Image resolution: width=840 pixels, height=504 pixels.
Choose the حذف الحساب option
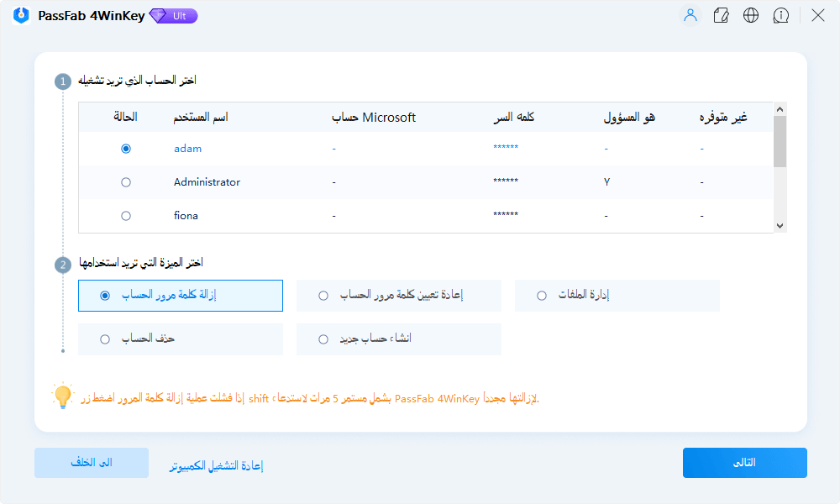point(103,339)
